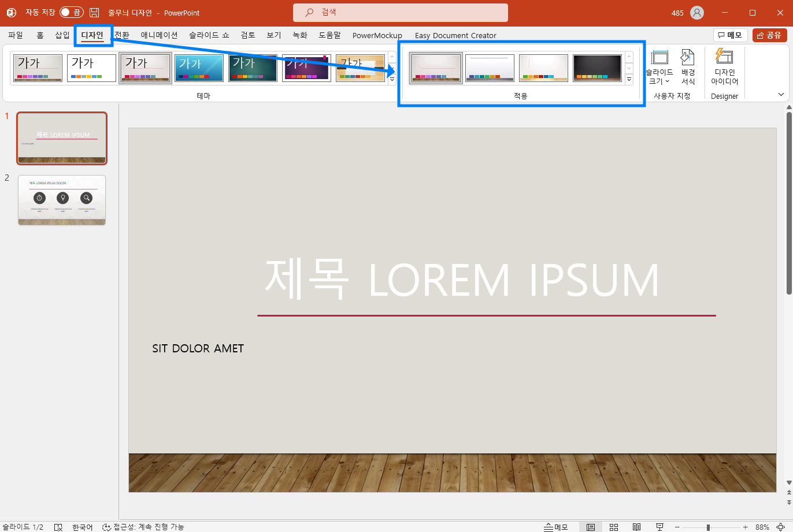Click the SIT DOLOR AMET subtitle text

198,348
